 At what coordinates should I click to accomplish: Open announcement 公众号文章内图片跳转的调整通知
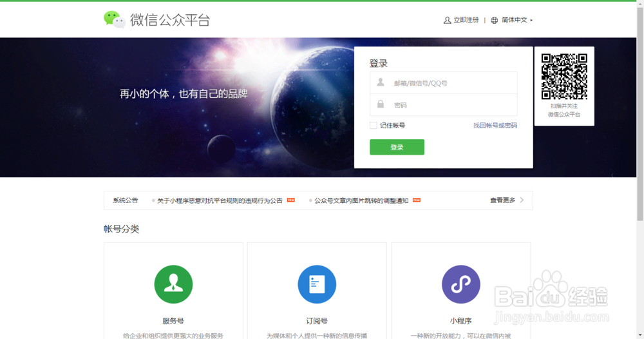click(x=361, y=200)
